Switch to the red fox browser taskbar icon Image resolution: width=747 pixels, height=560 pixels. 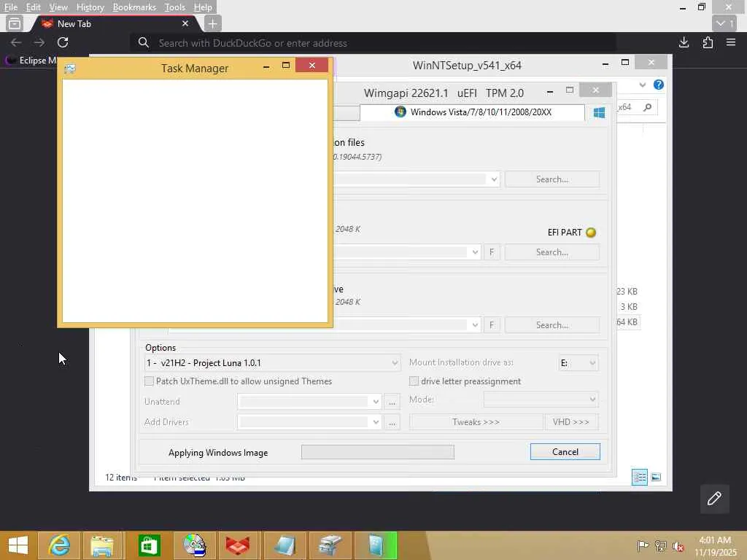[238, 545]
